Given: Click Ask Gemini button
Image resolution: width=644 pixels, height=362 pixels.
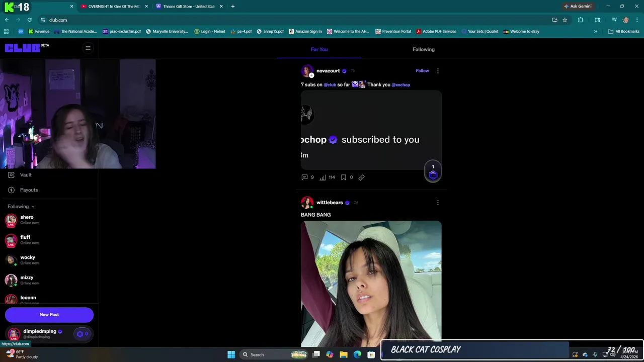Looking at the screenshot, I should coord(578,7).
